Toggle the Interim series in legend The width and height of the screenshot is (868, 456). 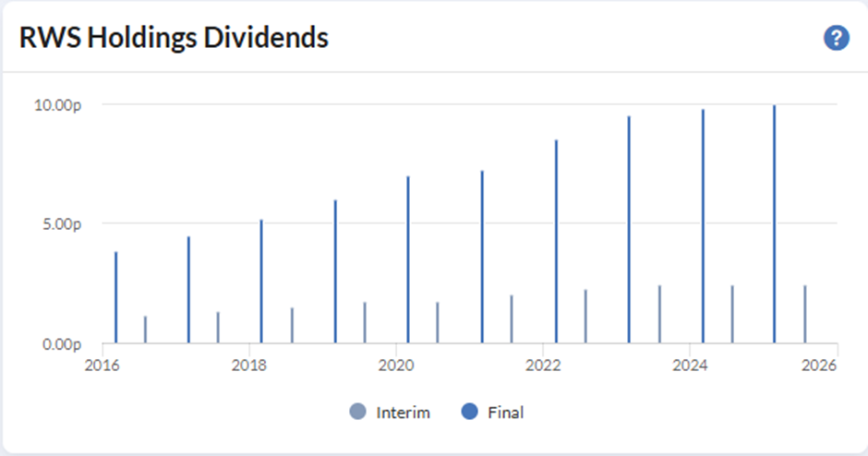(390, 412)
